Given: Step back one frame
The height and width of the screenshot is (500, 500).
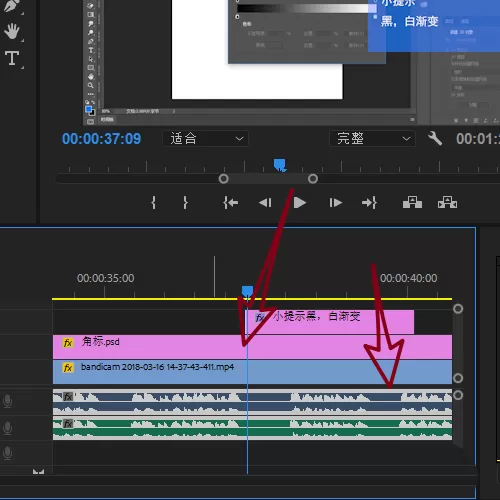Looking at the screenshot, I should 265,202.
